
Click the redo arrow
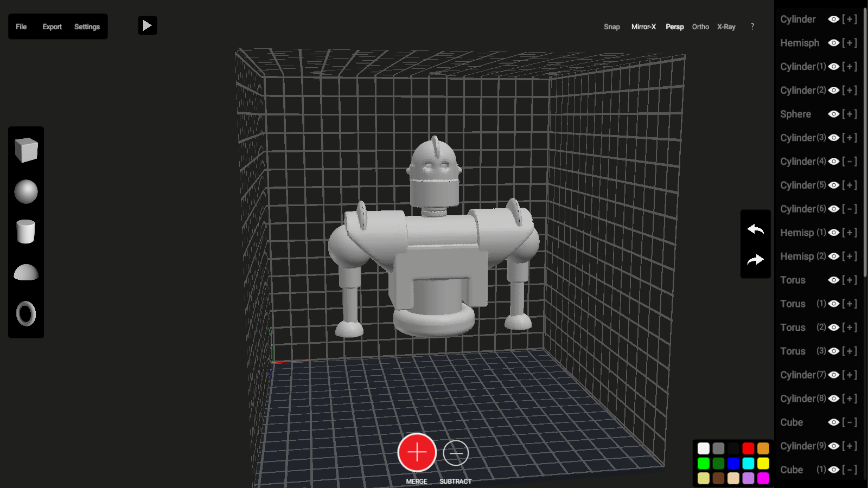point(755,260)
